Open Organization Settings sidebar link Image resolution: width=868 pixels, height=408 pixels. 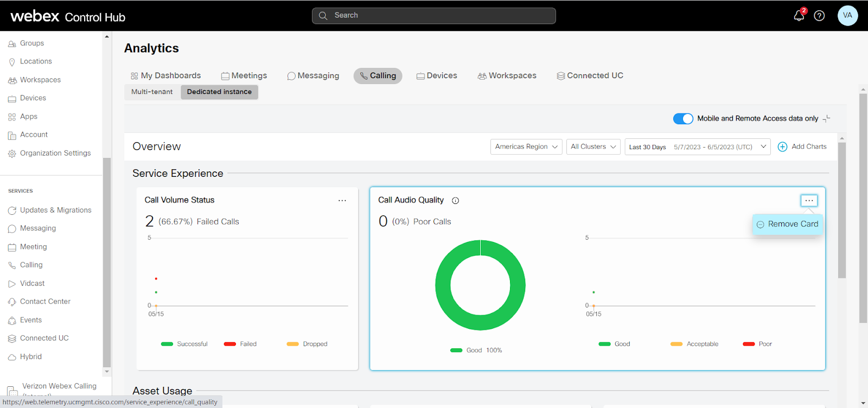pos(55,154)
